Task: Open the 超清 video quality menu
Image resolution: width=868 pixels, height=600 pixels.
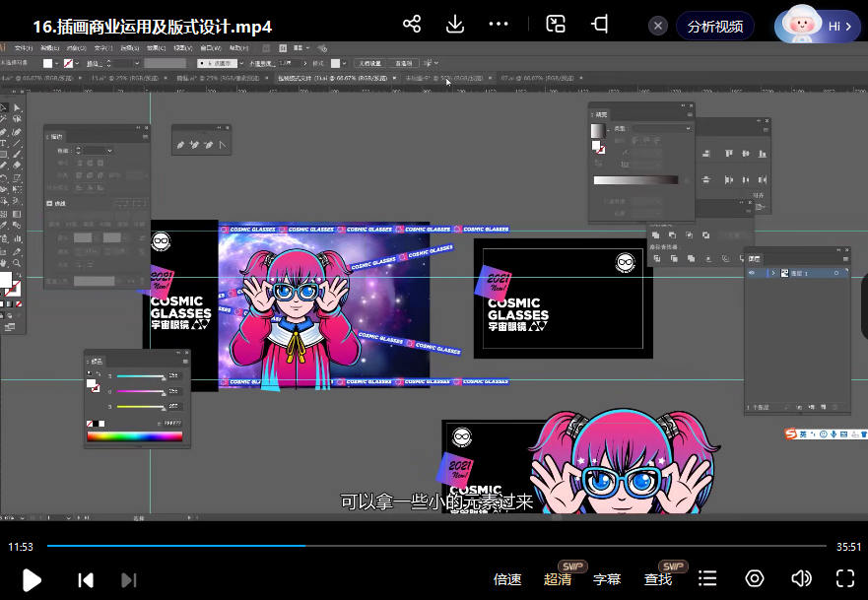Action: pyautogui.click(x=558, y=579)
